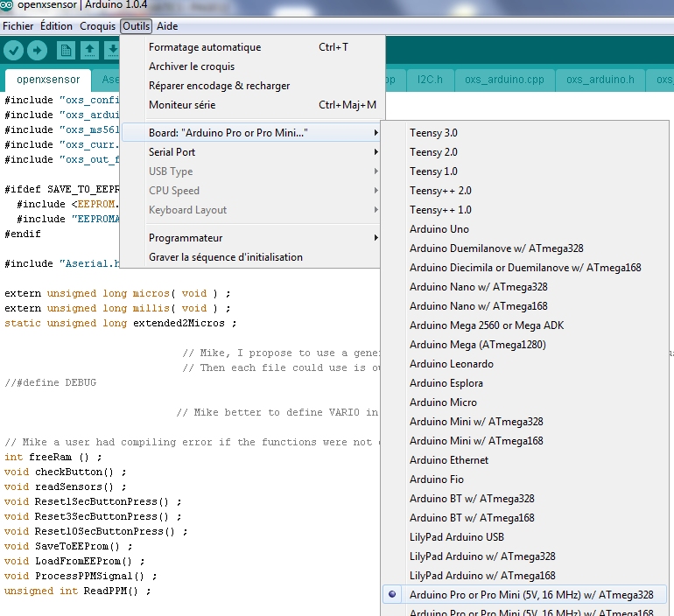Select Arduino BT w/ ATmega328
674x616 pixels.
pos(524,499)
